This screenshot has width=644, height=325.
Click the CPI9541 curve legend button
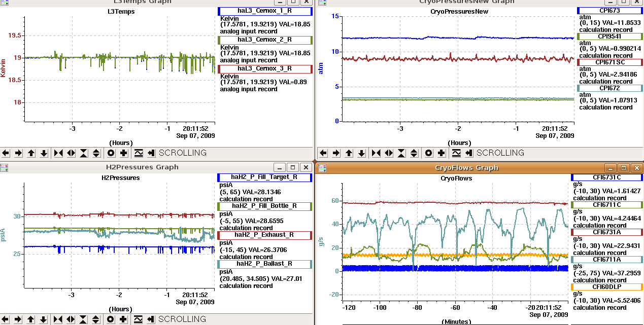609,37
